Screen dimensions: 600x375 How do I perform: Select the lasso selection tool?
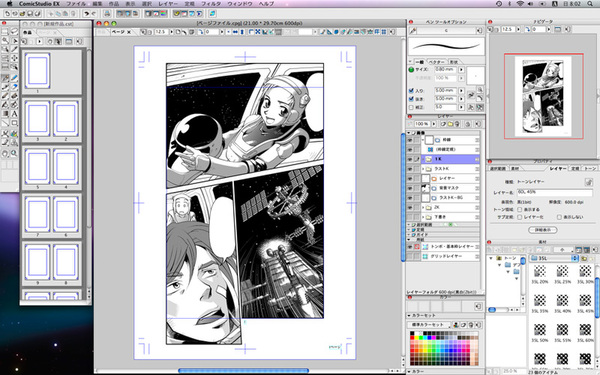pyautogui.click(x=14, y=31)
